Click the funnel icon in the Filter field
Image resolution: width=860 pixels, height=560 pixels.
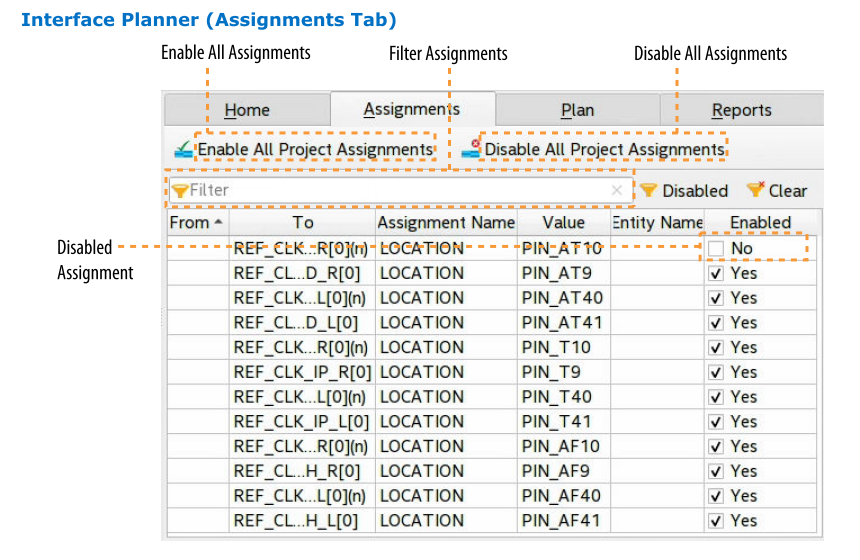180,190
